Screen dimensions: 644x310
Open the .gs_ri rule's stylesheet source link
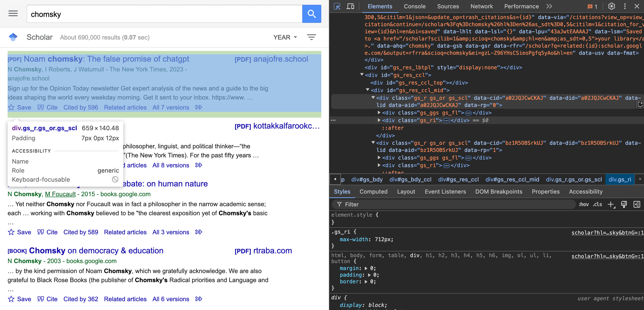pos(607,233)
